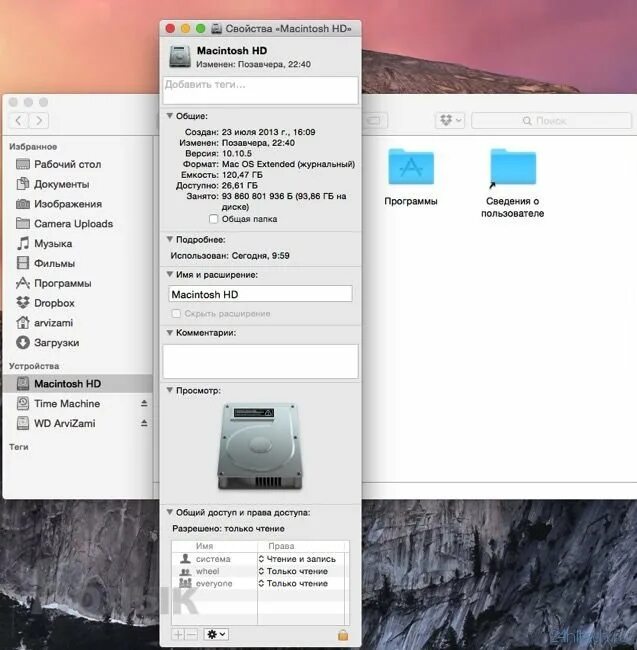Toggle Скрыть расширение checkbox
The image size is (637, 650).
(x=176, y=313)
